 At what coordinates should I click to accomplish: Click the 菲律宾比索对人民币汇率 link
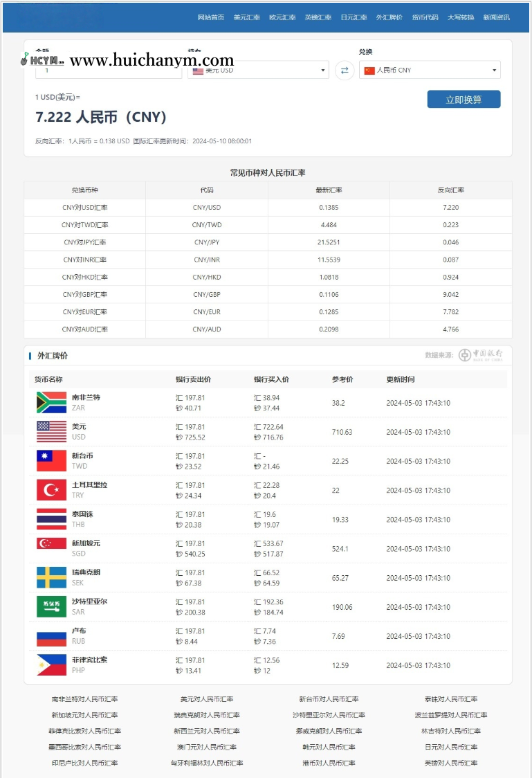85,731
